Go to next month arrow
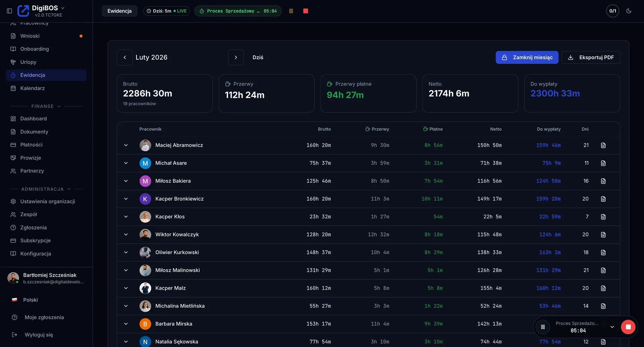 tap(236, 58)
